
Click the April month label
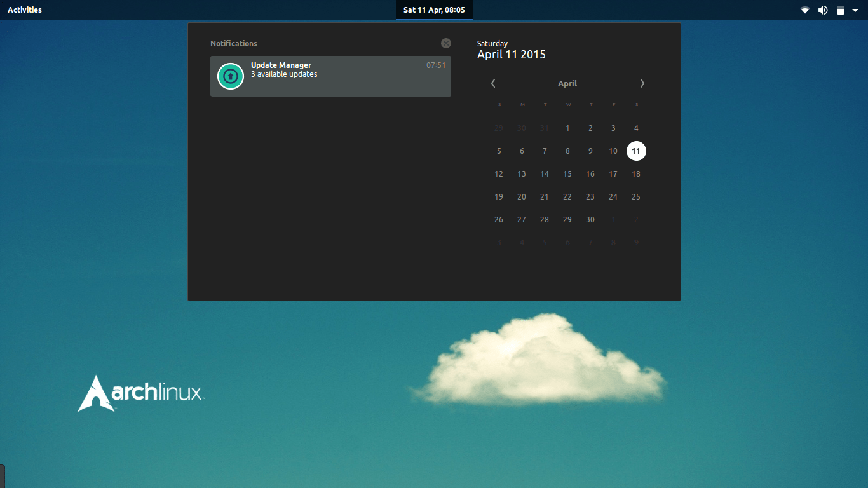click(x=567, y=83)
